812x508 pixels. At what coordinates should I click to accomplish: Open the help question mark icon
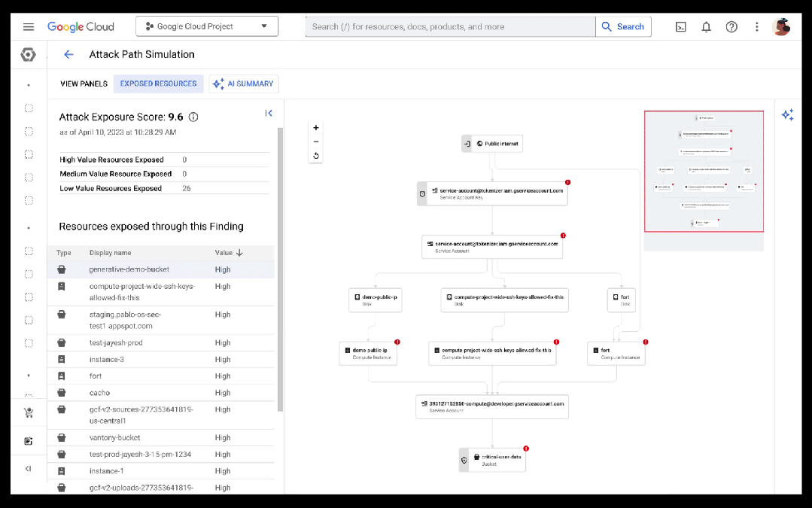(731, 27)
